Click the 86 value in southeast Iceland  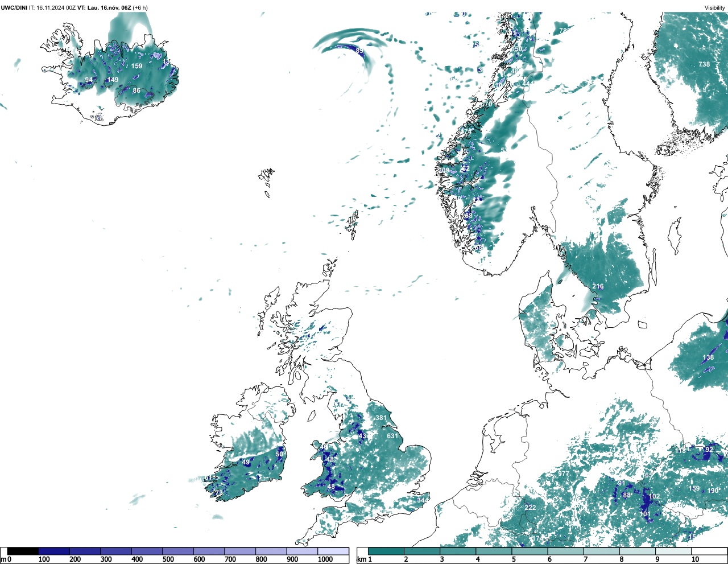click(136, 90)
